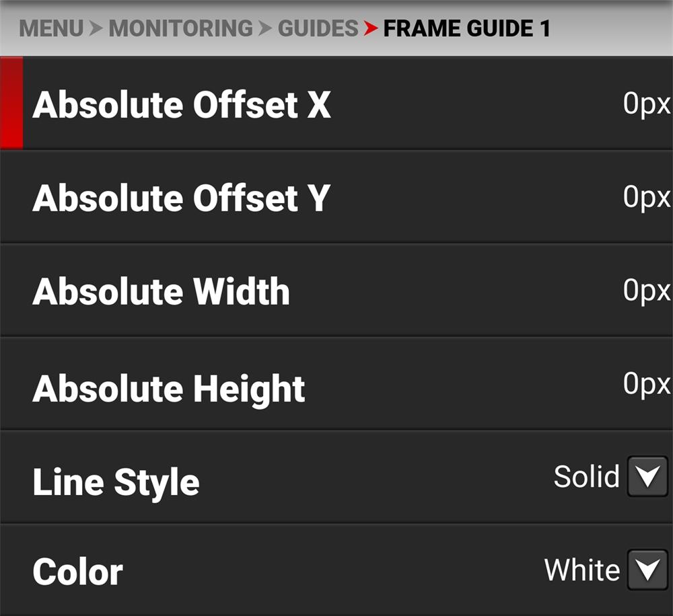Select the Absolute Offset X row

336,104
